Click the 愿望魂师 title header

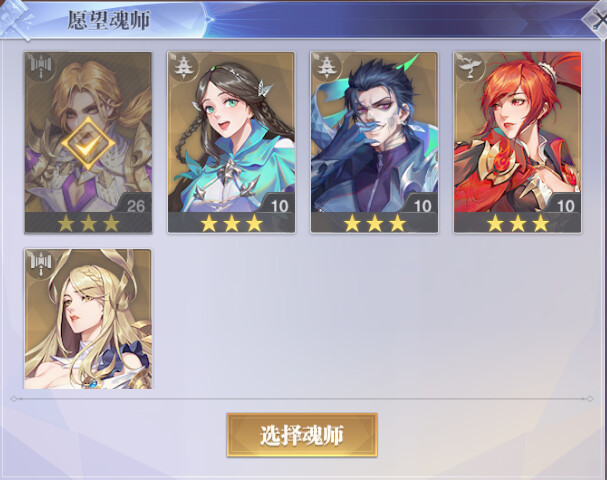109,20
